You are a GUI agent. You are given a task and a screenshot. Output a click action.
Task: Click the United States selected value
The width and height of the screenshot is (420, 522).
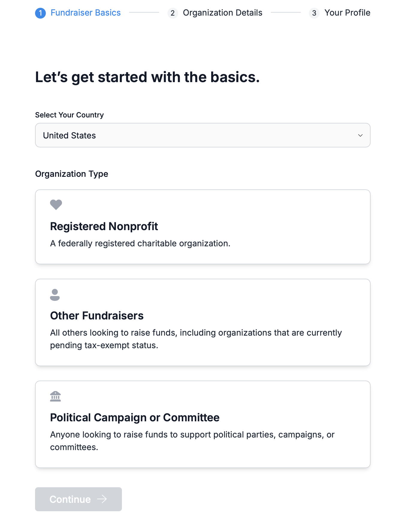pyautogui.click(x=70, y=135)
